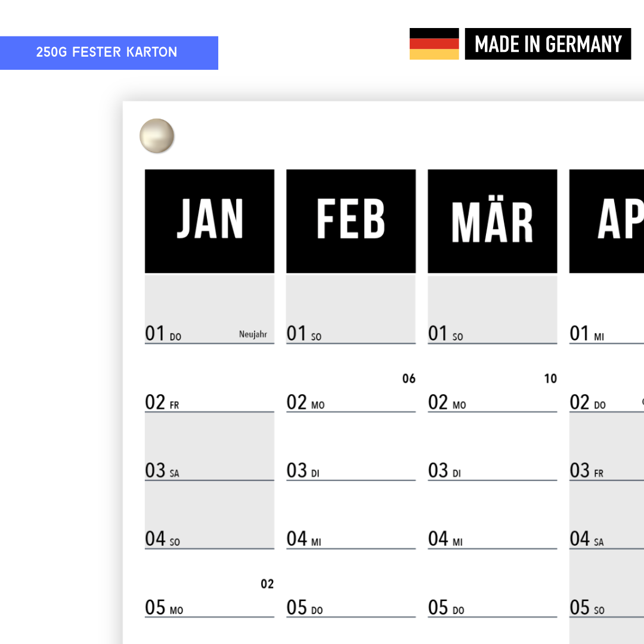Image resolution: width=644 pixels, height=644 pixels.
Task: Click week number 10 in March
Action: (550, 378)
